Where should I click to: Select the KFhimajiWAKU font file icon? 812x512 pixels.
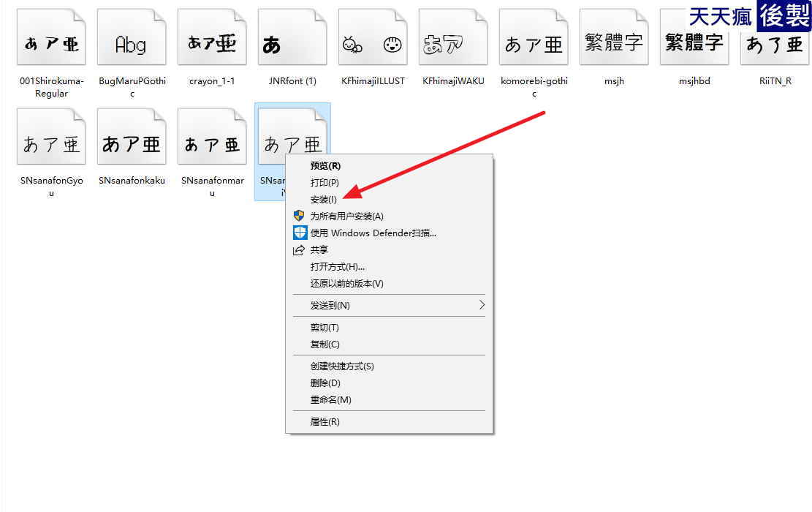point(453,37)
